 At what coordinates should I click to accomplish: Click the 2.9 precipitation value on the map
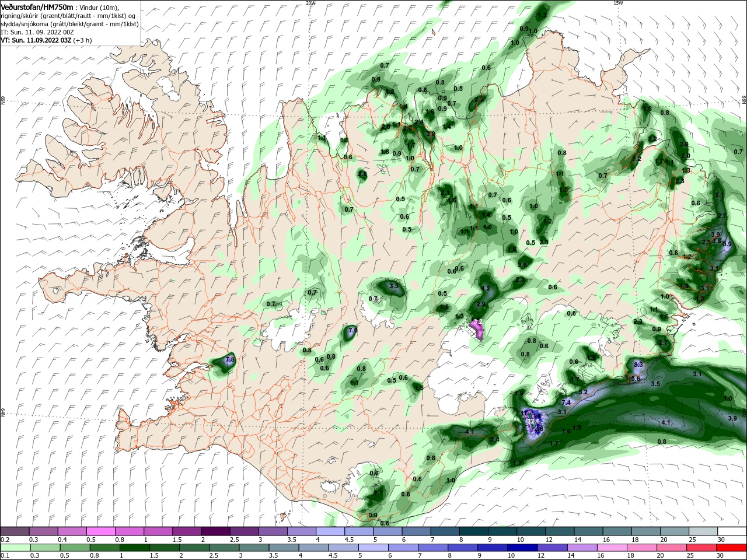pos(481,304)
